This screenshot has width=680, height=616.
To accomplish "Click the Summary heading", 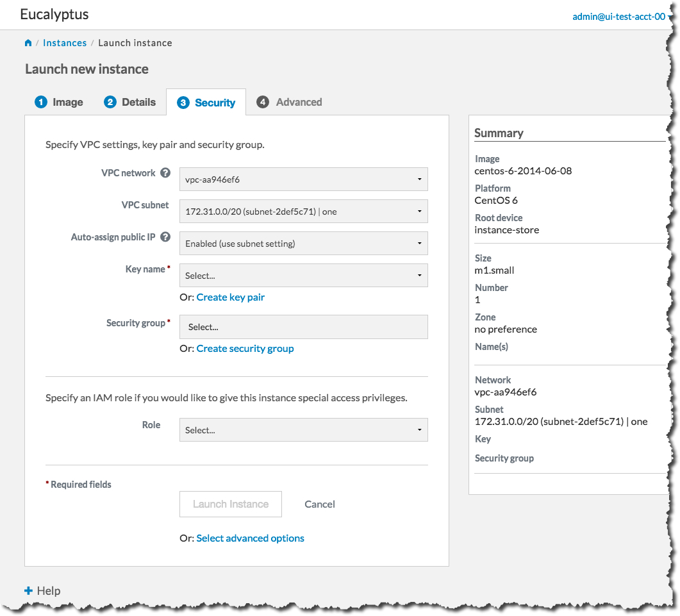I will pos(499,133).
